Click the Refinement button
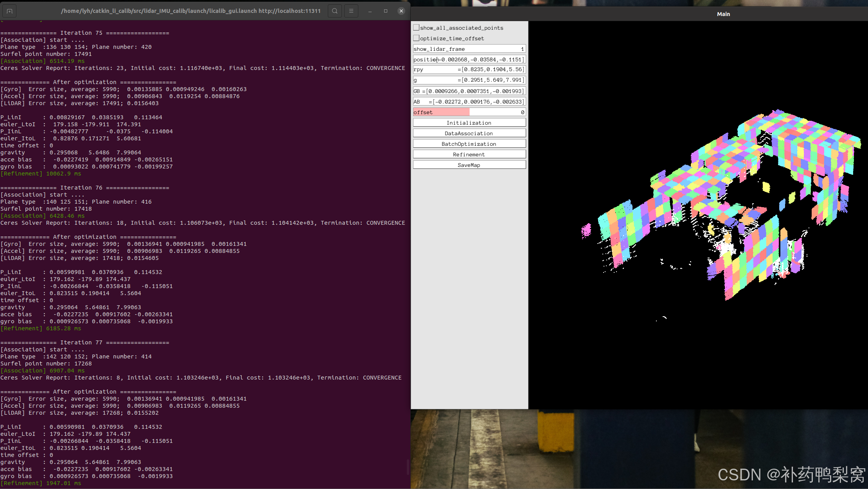 (469, 154)
